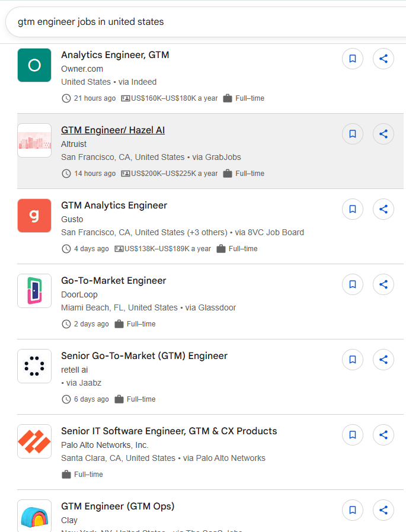406x532 pixels.
Task: Open Senior Go-To-Market (GTM) Engineer listing
Action: [144, 356]
